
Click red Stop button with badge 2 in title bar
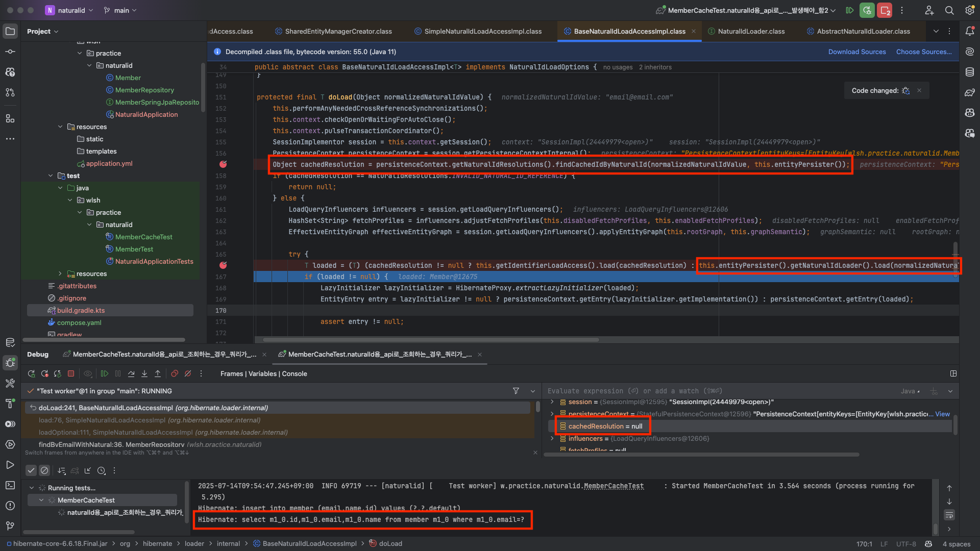tap(885, 10)
